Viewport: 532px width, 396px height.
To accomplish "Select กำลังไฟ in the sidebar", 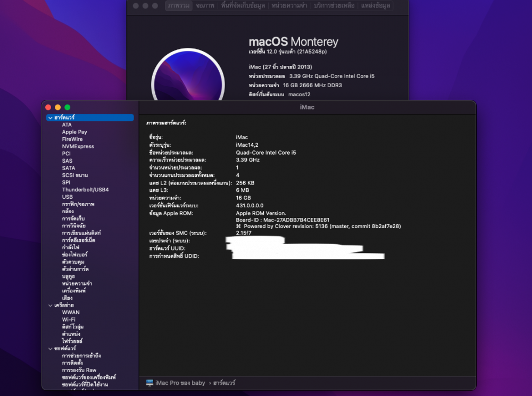I will click(x=71, y=248).
